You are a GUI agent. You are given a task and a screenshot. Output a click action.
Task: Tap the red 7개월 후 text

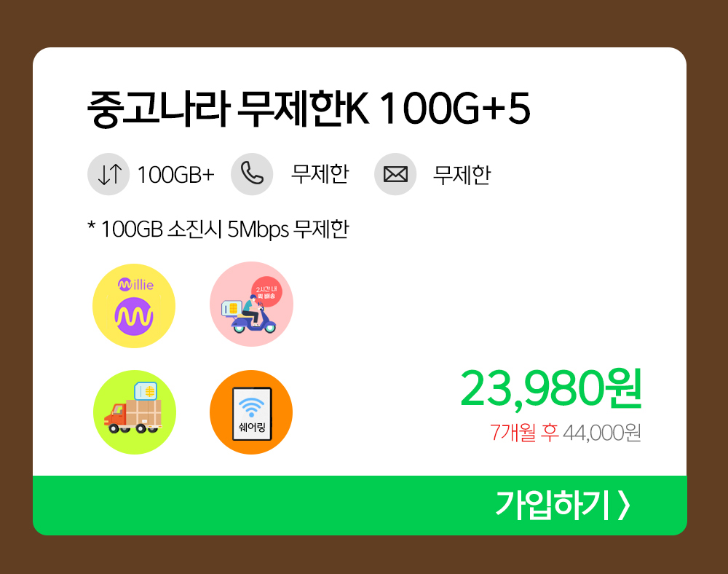[x=524, y=433]
